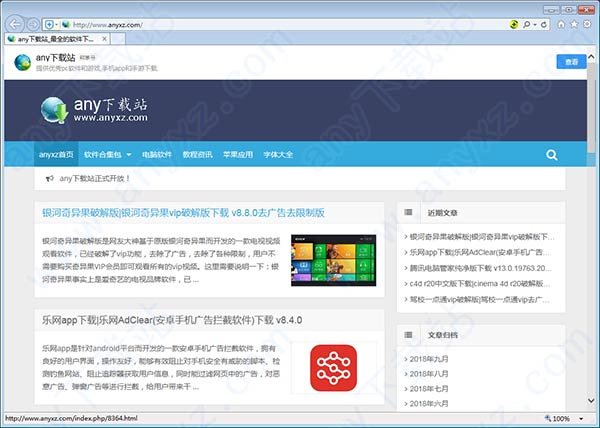
Task: Minimize the browser window
Action: [x=551, y=10]
